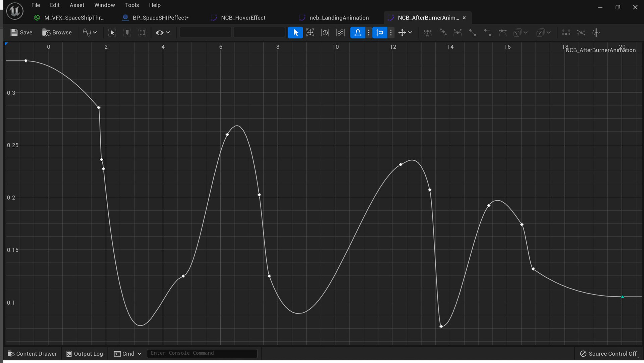Click the Unreal Engine logo icon

point(15,11)
